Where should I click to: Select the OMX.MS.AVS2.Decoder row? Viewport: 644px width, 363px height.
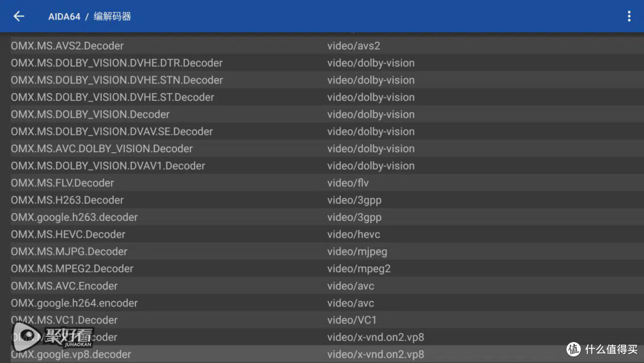tap(67, 46)
